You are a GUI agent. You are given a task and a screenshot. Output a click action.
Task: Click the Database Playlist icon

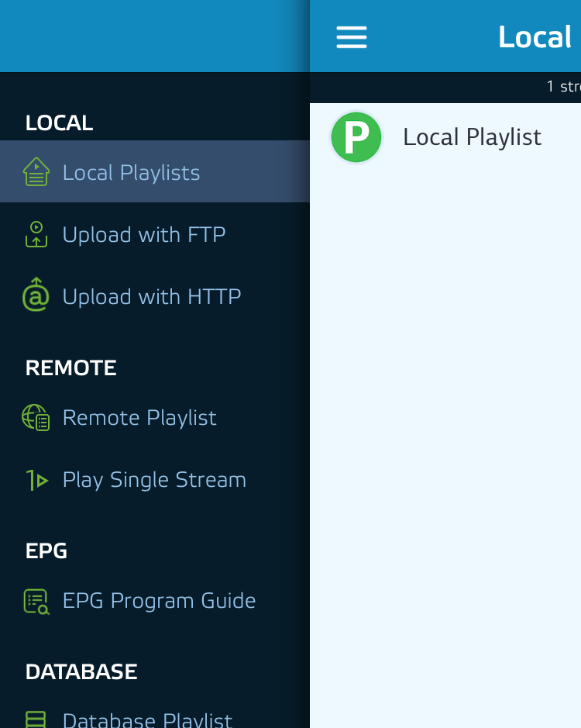point(36,719)
